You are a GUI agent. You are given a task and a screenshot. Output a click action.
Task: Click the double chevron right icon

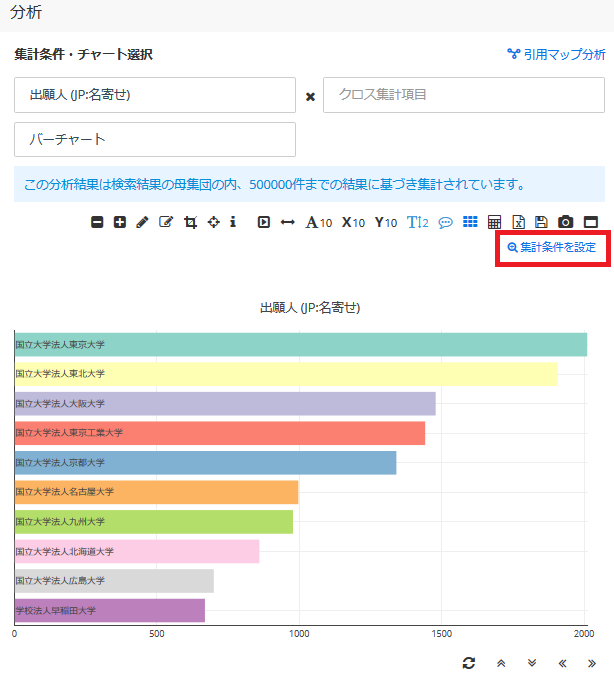(x=591, y=663)
